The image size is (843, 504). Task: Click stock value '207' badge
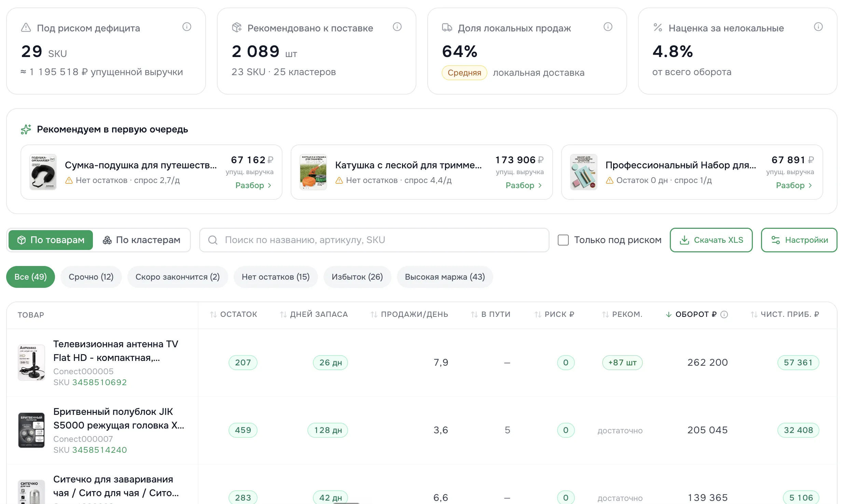[243, 363]
